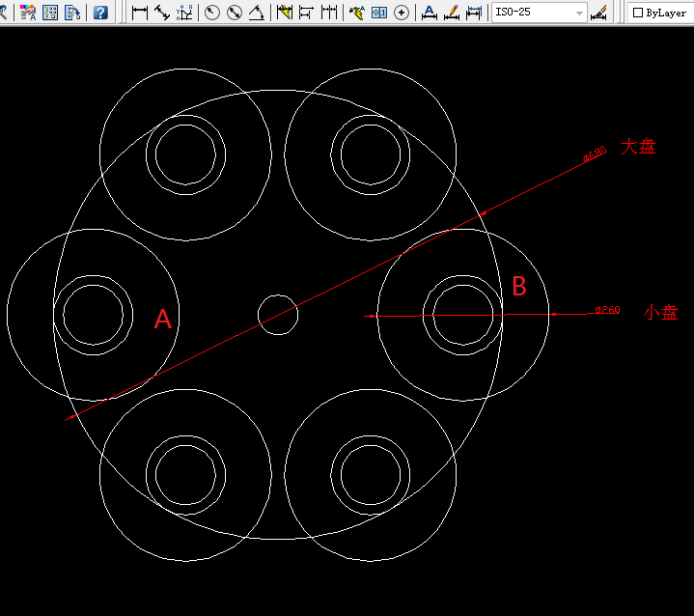Click the ByLayer color swatch

[638, 13]
